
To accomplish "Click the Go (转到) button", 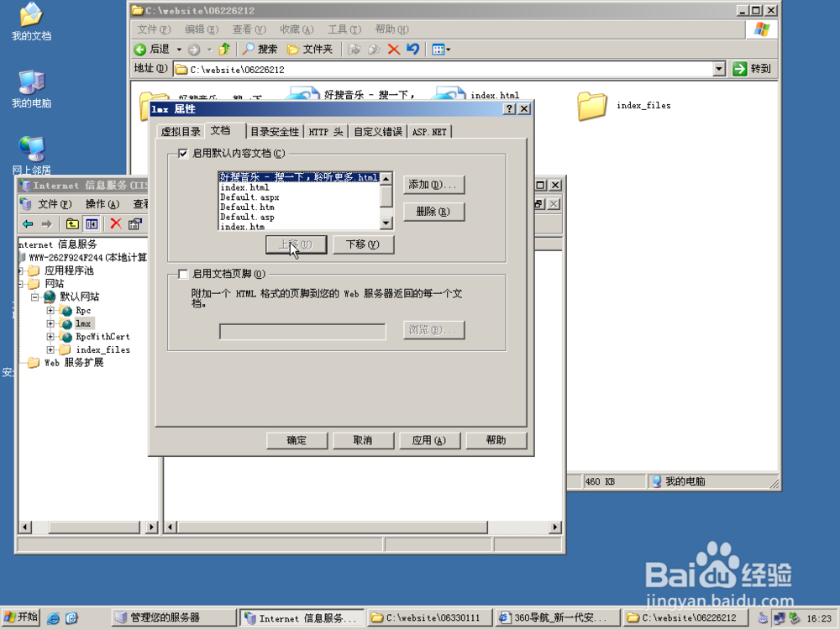I will (x=752, y=69).
